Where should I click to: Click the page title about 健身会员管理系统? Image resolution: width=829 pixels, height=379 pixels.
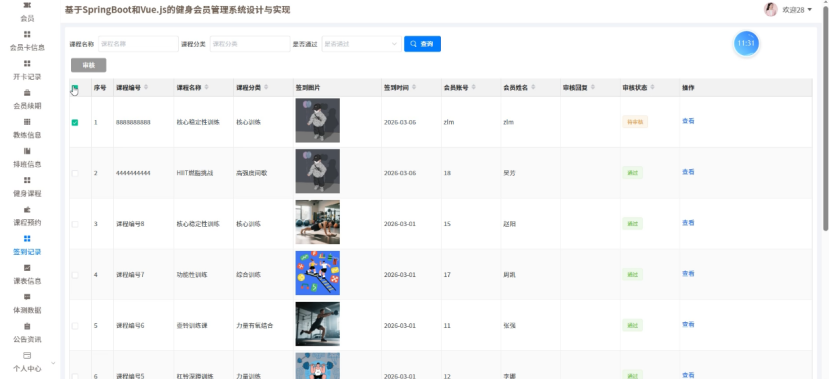click(178, 10)
